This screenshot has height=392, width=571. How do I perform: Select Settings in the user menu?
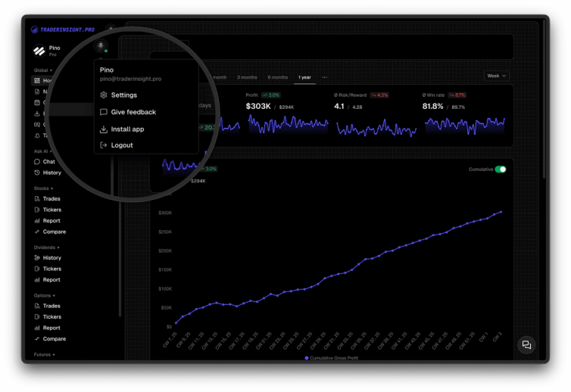[x=119, y=95]
